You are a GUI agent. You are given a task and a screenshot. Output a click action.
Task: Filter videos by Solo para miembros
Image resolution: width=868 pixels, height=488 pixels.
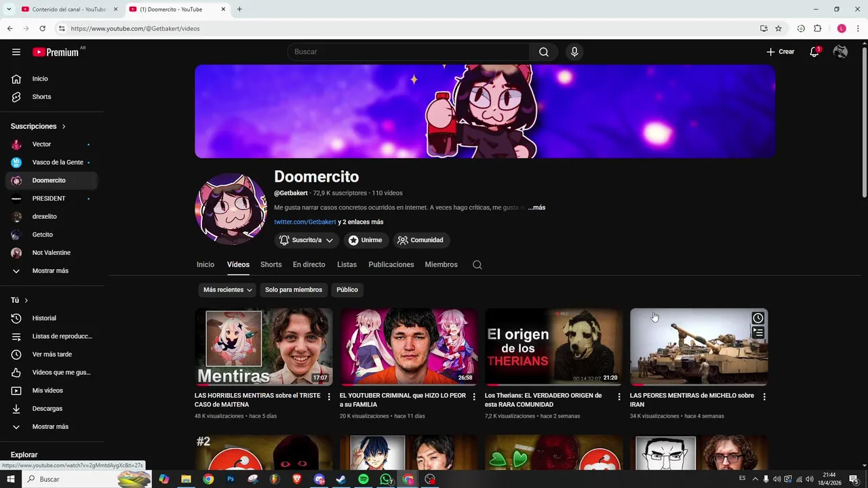(294, 290)
